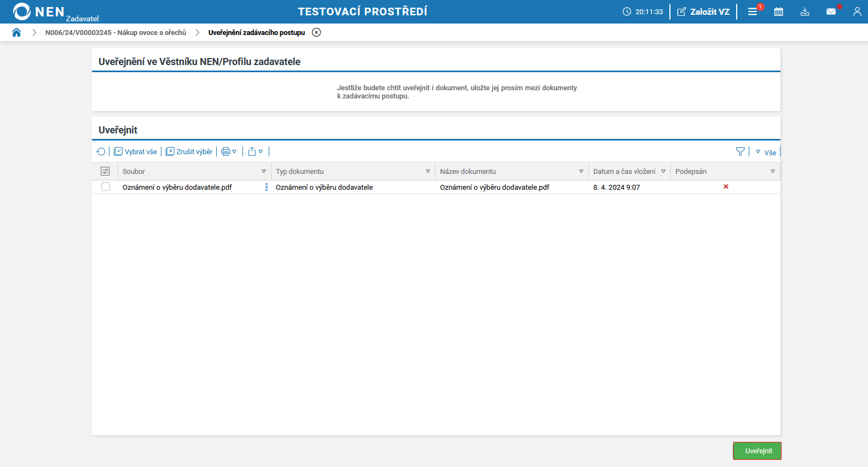Open the calendar icon in header

[x=779, y=11]
